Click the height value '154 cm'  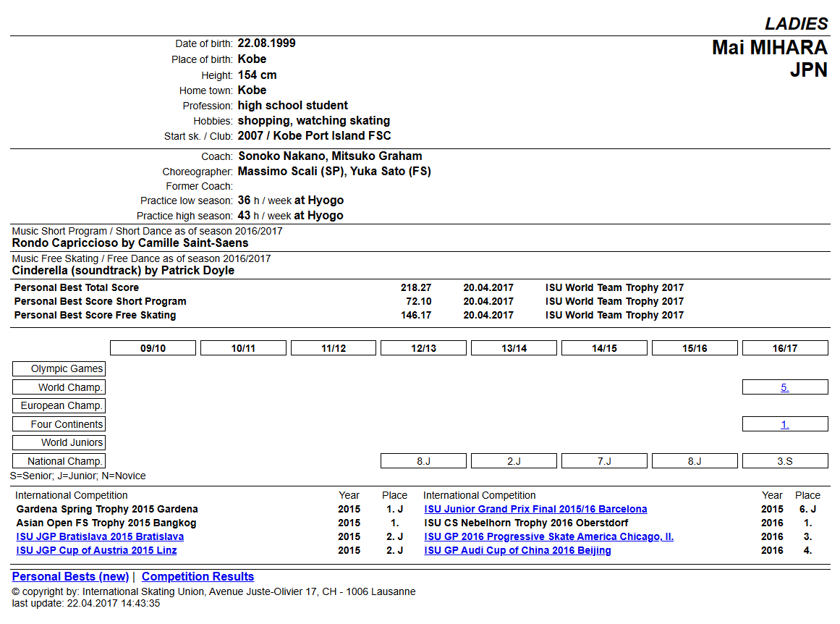[x=257, y=75]
